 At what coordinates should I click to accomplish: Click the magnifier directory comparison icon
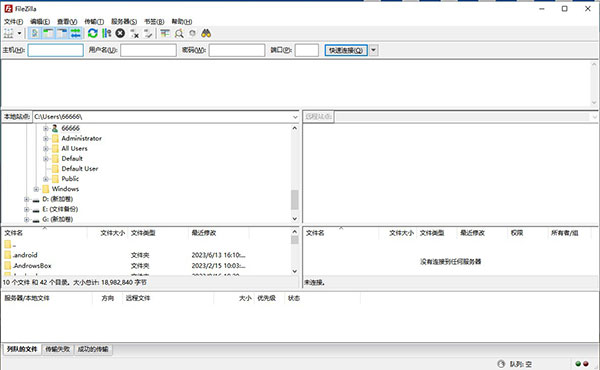point(179,34)
